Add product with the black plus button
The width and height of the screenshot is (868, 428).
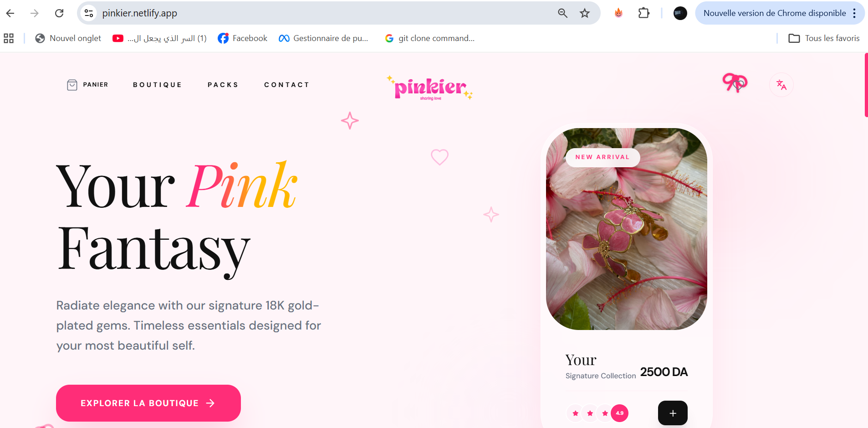(x=673, y=413)
